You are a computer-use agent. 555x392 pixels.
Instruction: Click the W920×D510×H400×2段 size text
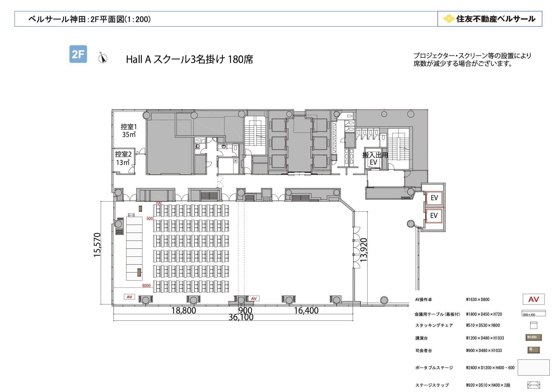tap(488, 385)
